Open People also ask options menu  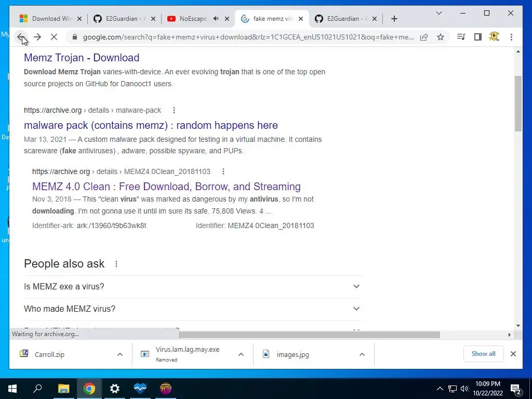[116, 264]
